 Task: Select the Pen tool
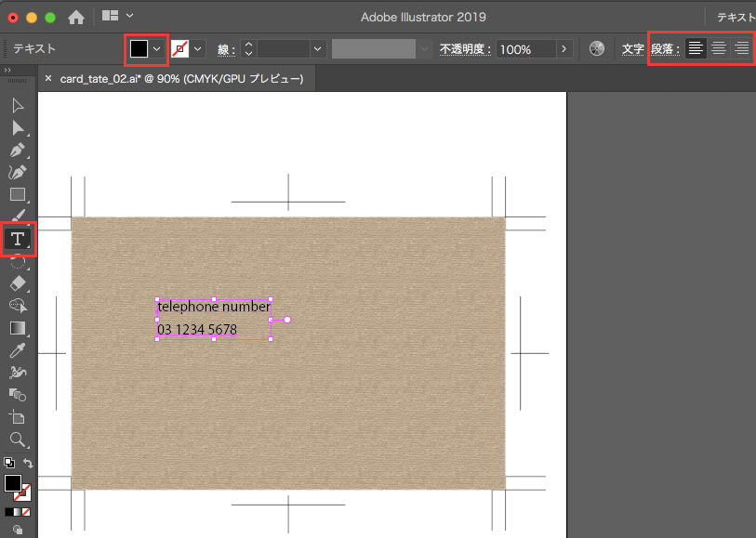click(x=17, y=150)
